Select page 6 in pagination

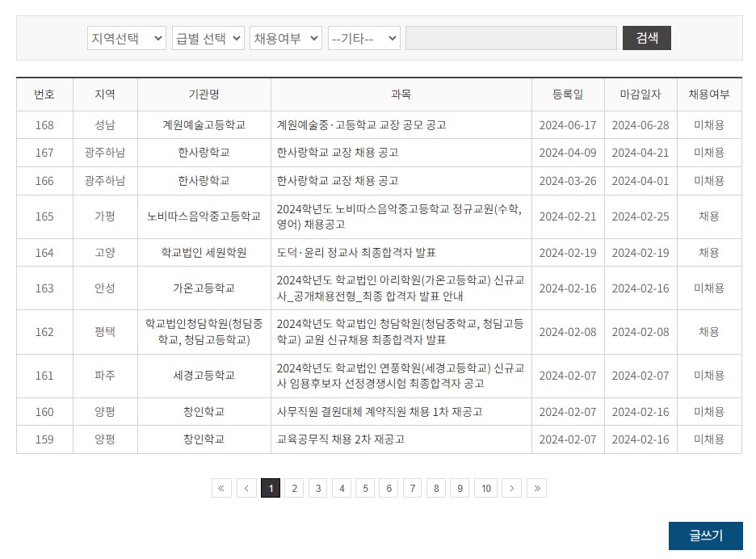pos(388,488)
